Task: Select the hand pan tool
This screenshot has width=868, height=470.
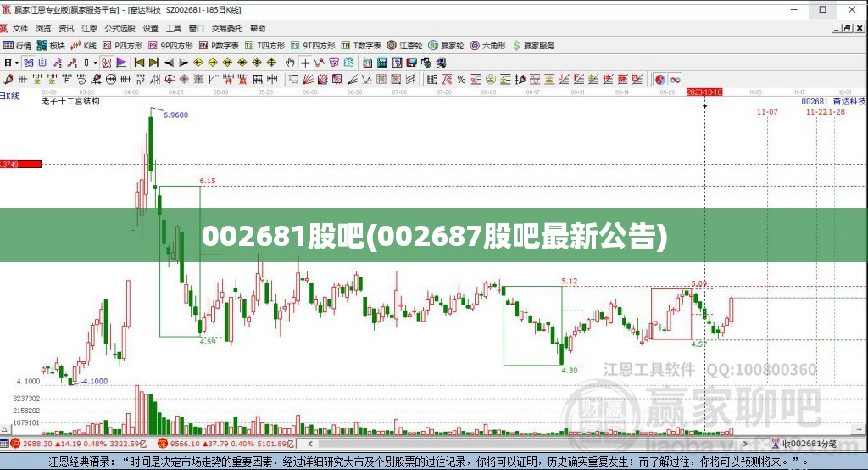Action: [290, 63]
